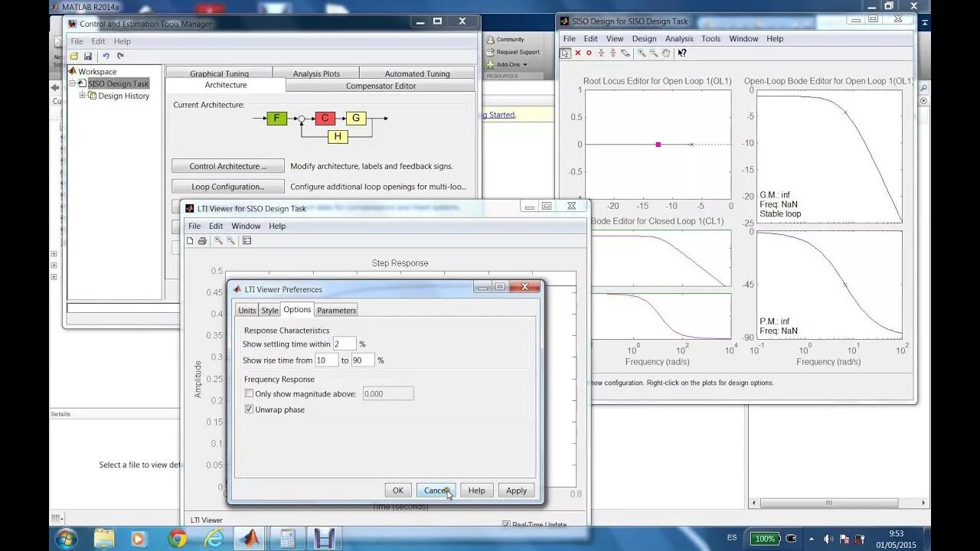Select the arrow pointer tool in SISO Design toolbar
The image size is (980, 551).
(x=565, y=53)
